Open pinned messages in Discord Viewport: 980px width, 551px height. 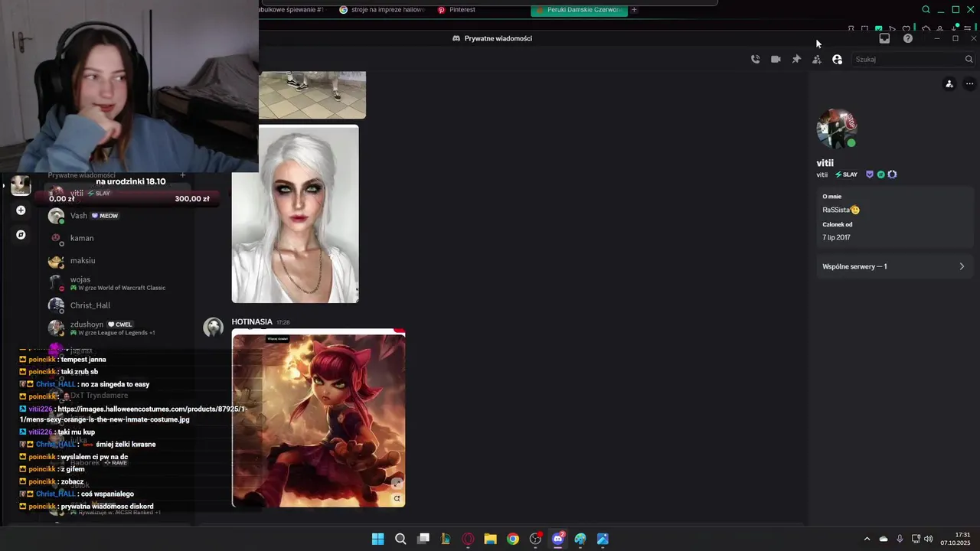tap(796, 59)
